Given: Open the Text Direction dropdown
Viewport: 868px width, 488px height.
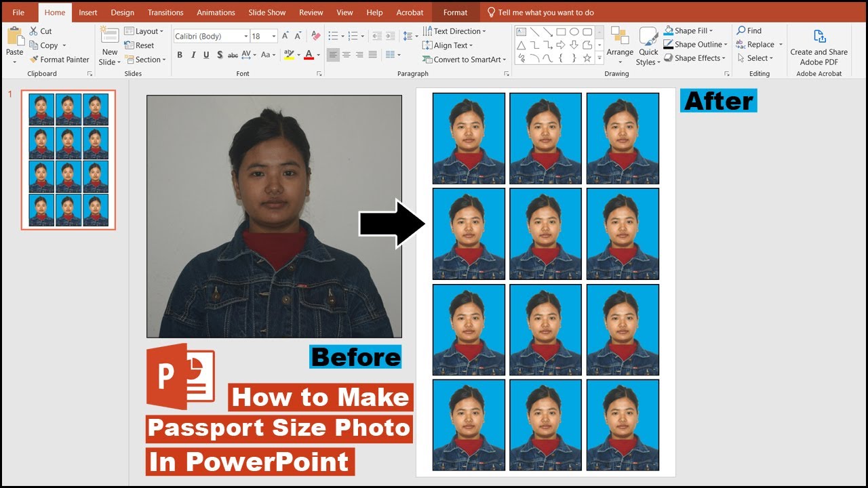Looking at the screenshot, I should (x=454, y=31).
